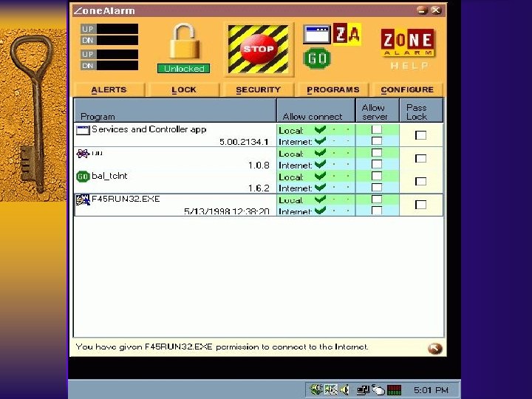
Task: Click the bottom DN traffic meter
Action: (109, 66)
